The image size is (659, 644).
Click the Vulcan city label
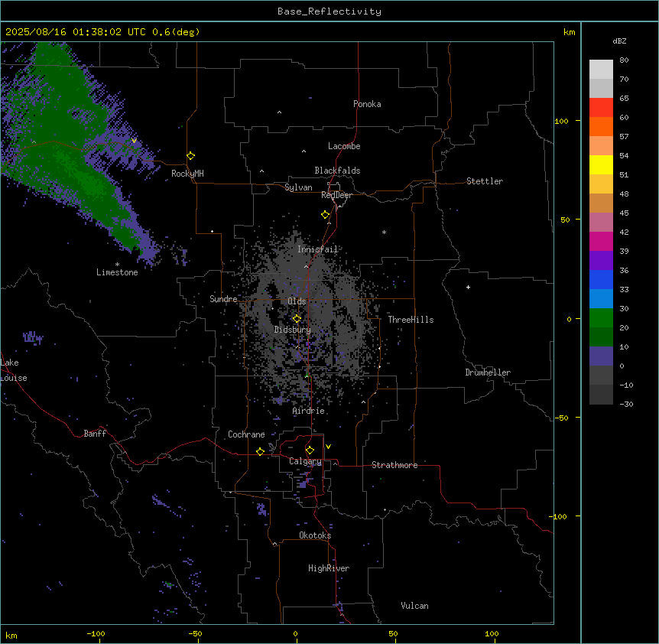coord(415,606)
